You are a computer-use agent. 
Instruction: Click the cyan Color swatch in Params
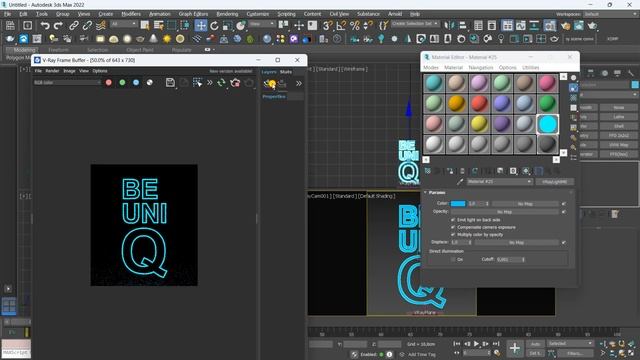[x=458, y=203]
